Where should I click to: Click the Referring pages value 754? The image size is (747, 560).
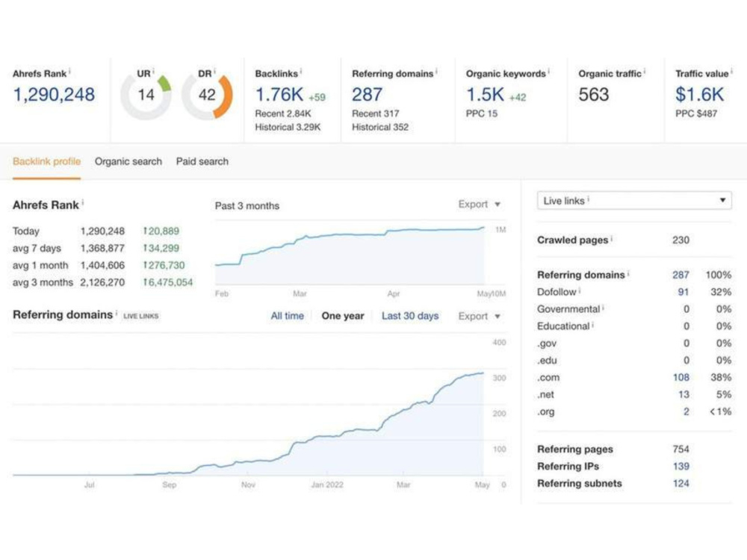click(681, 449)
